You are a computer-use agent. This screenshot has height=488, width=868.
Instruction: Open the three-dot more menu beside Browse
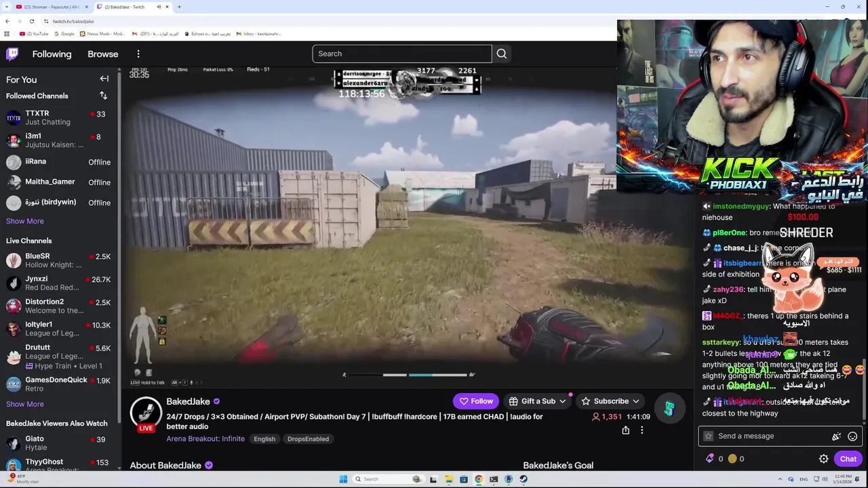tap(138, 54)
